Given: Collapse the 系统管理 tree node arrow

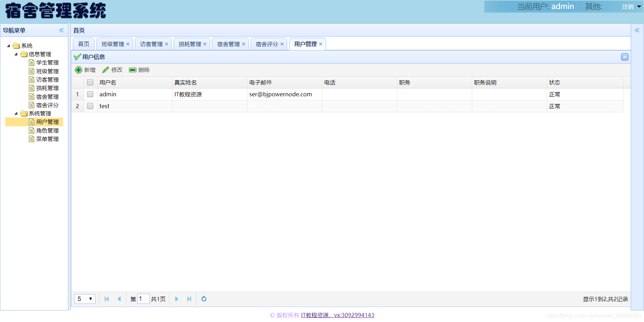Looking at the screenshot, I should pos(16,113).
